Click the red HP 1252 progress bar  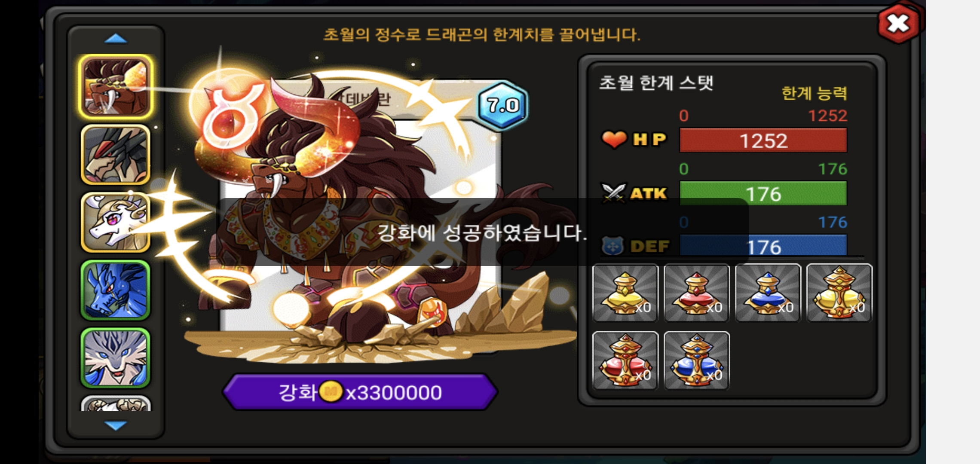[x=763, y=140]
